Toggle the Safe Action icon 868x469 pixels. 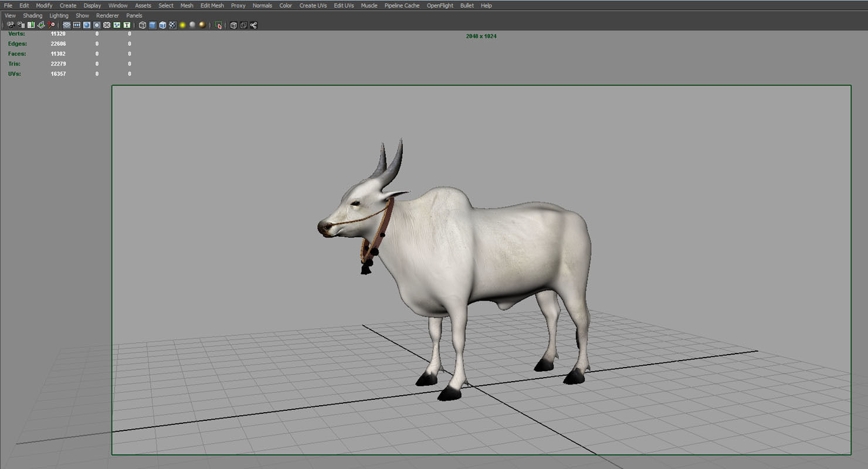117,25
